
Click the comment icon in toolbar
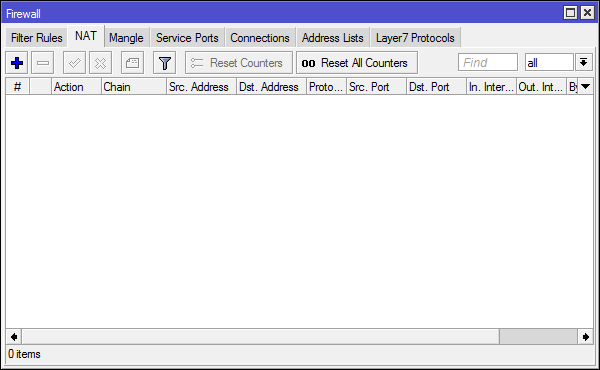pos(132,63)
